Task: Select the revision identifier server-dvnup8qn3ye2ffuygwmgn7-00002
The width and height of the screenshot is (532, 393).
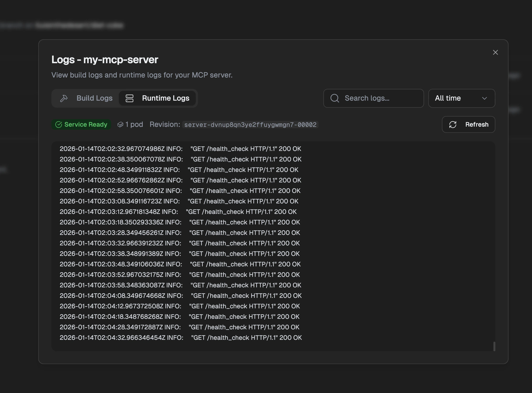Action: (x=250, y=124)
